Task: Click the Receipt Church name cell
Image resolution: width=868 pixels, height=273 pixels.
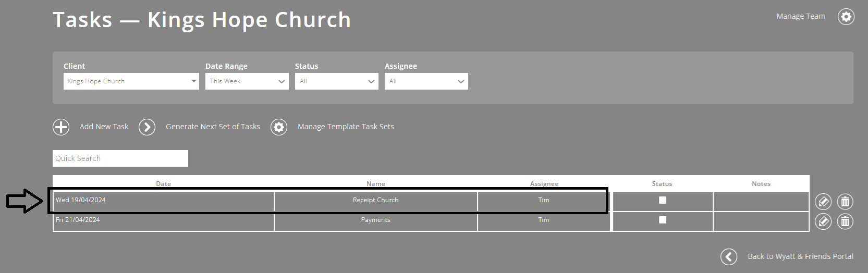Action: click(x=376, y=201)
